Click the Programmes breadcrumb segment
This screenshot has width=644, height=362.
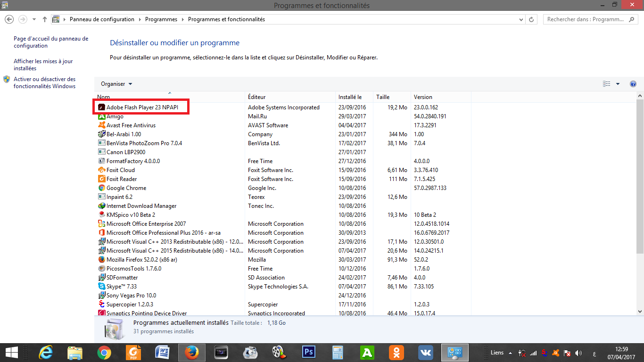(161, 19)
